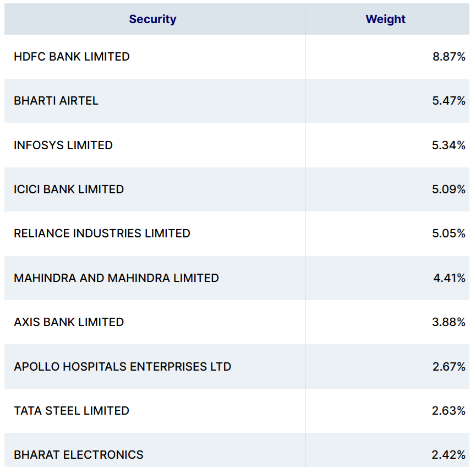This screenshot has height=467, width=476.
Task: Select the AXIS BANK LIMITED security name
Action: click(69, 322)
